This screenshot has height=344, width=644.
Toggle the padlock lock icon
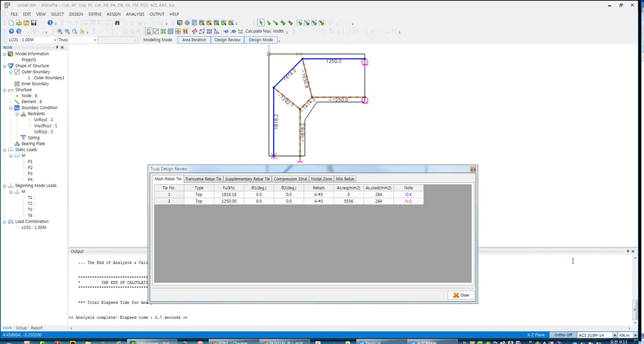click(149, 31)
